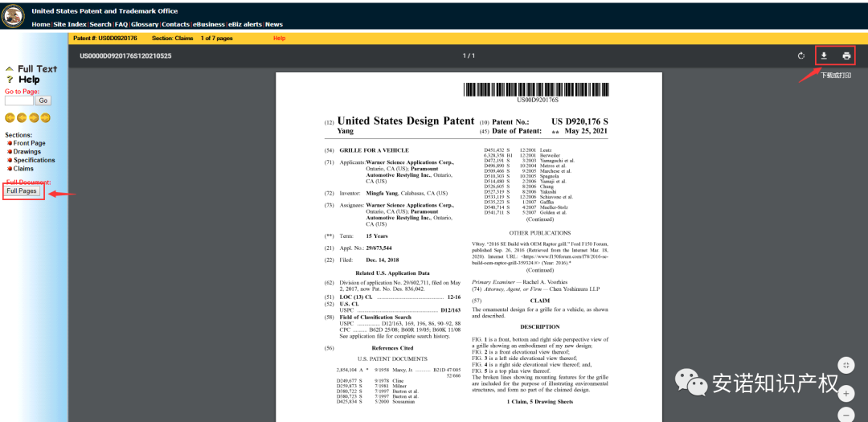Open the sidebar Help link
Image resolution: width=868 pixels, height=422 pixels.
click(x=30, y=80)
